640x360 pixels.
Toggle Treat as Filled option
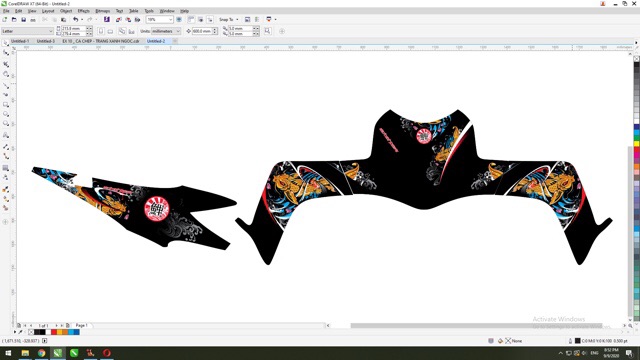267,31
